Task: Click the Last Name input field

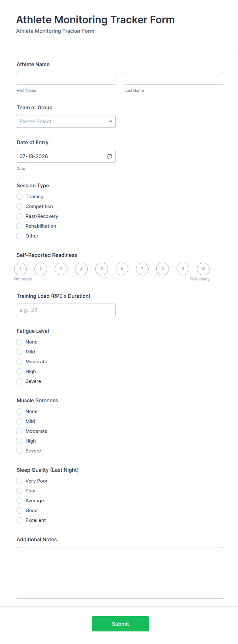Action: point(174,78)
